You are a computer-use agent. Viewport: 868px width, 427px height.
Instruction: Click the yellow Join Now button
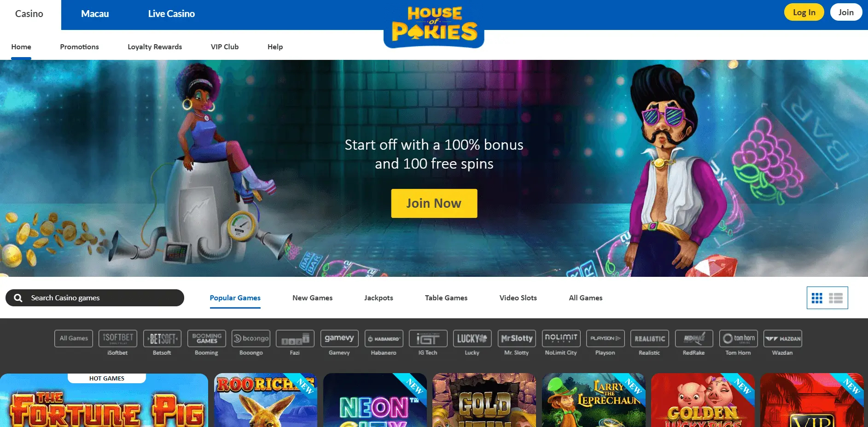434,203
